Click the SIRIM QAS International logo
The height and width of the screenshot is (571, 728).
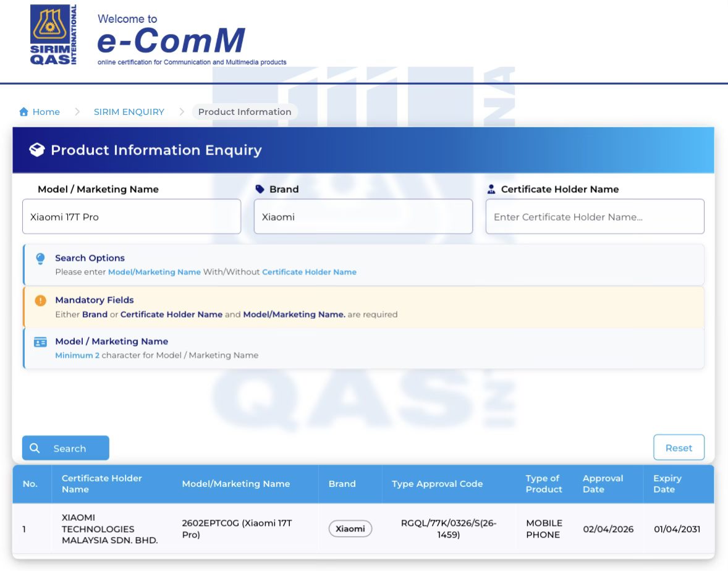click(x=53, y=35)
